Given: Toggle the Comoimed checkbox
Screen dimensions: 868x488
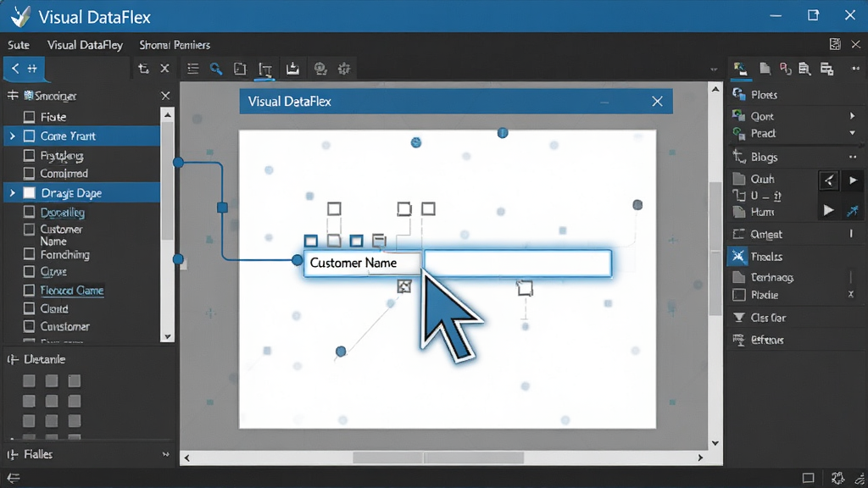Looking at the screenshot, I should pos(30,173).
